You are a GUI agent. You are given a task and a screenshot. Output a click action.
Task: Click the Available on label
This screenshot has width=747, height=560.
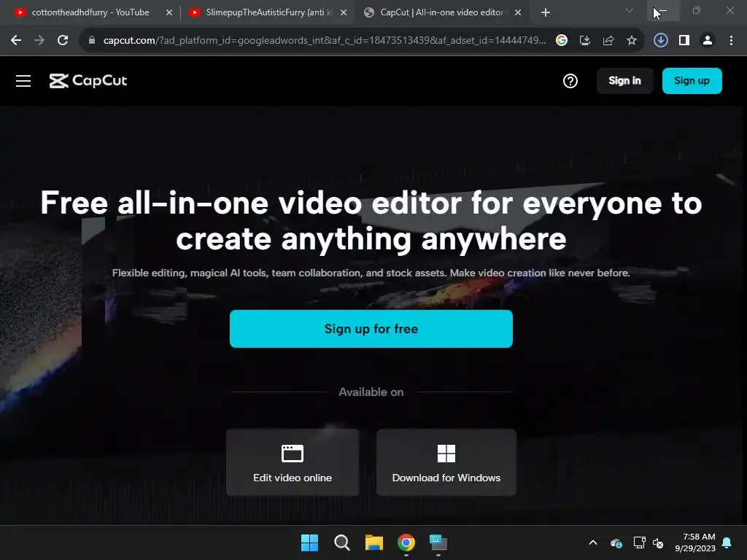(371, 392)
